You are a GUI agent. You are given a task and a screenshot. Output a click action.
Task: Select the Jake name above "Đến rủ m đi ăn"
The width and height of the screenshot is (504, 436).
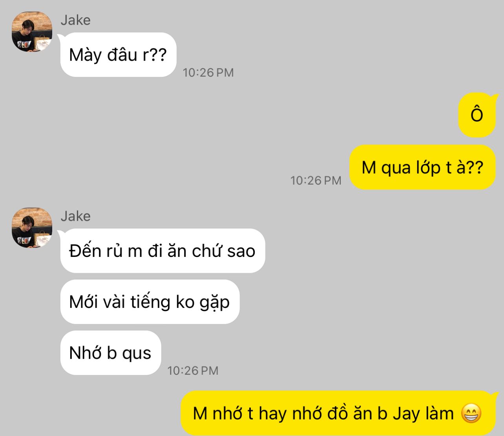(x=75, y=216)
